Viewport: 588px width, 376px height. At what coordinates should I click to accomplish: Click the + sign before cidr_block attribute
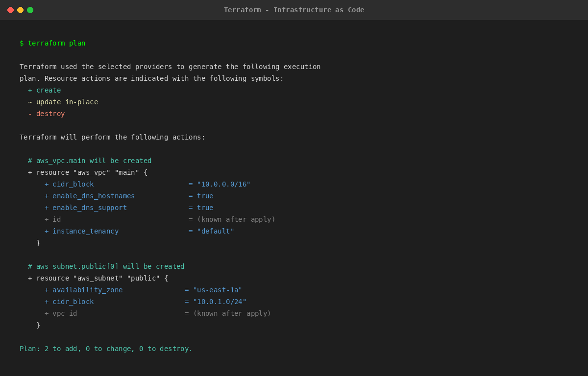pos(46,184)
